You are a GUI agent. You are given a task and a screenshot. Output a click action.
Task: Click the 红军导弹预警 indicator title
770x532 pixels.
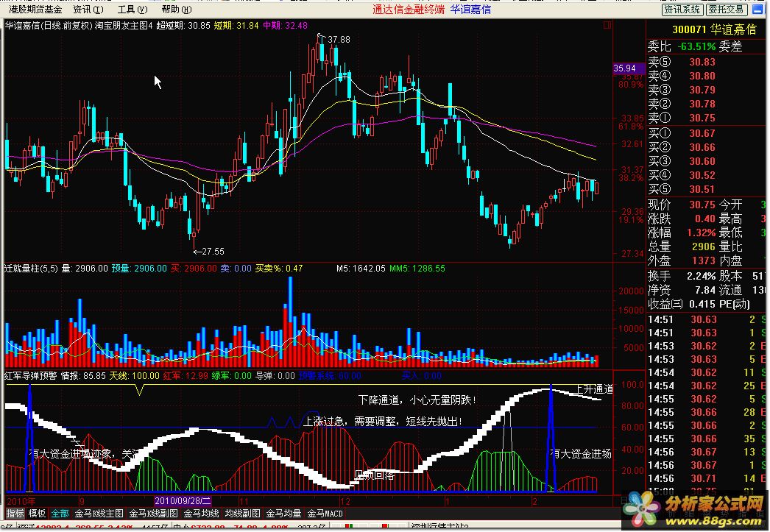(30, 376)
